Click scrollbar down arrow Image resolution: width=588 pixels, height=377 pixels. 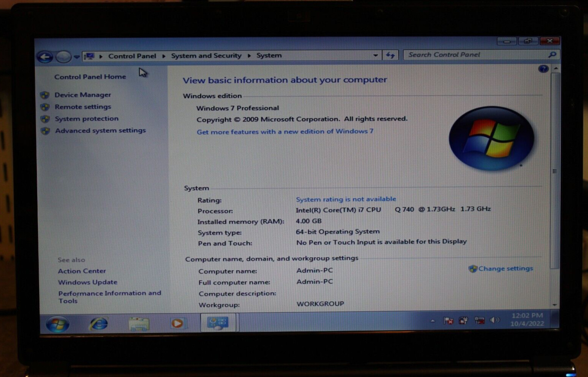pos(555,305)
